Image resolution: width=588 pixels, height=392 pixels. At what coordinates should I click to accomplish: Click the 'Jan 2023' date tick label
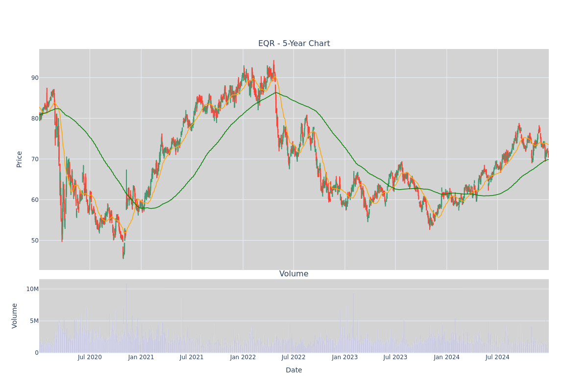[x=345, y=357]
